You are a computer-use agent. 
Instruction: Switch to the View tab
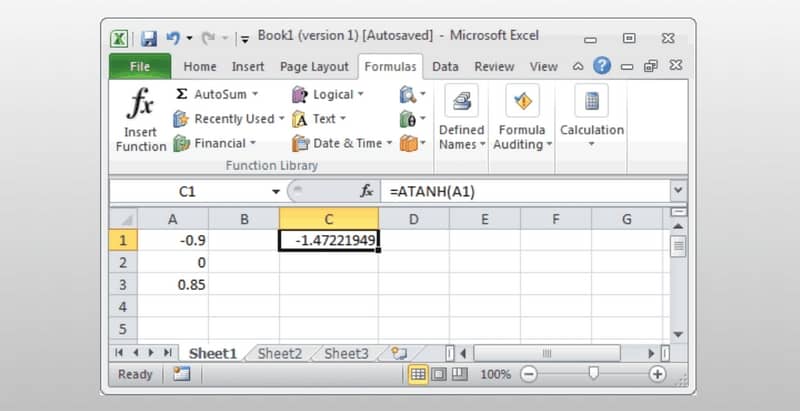click(543, 67)
